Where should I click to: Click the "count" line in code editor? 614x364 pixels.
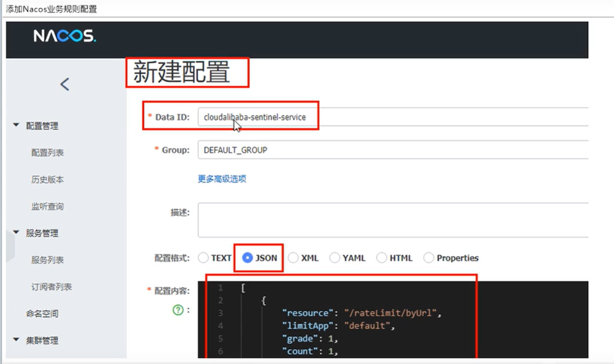310,351
